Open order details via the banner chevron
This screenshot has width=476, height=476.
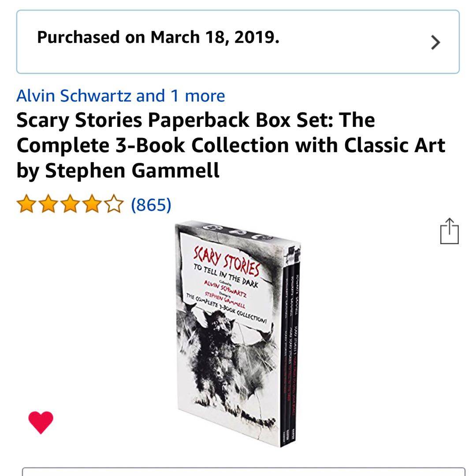[435, 42]
